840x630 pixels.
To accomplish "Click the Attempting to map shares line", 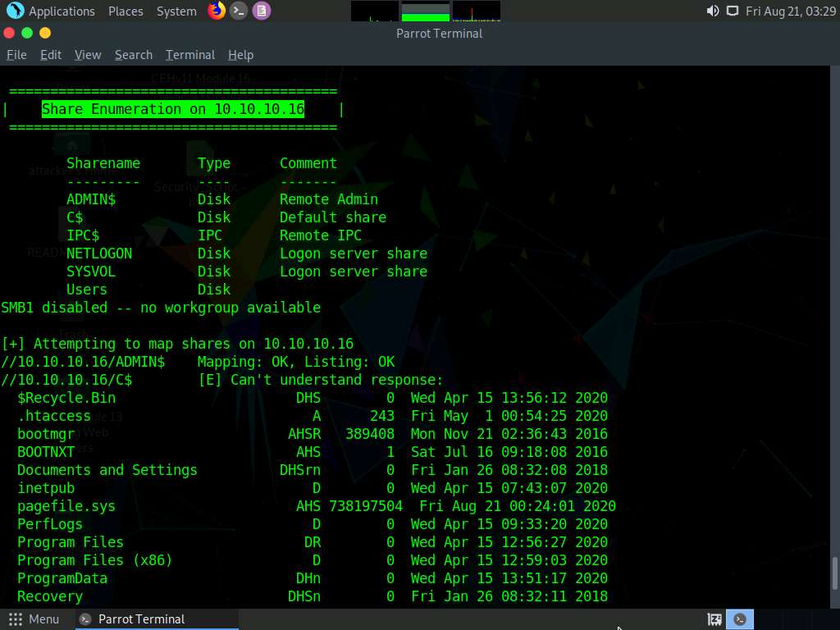I will click(177, 344).
